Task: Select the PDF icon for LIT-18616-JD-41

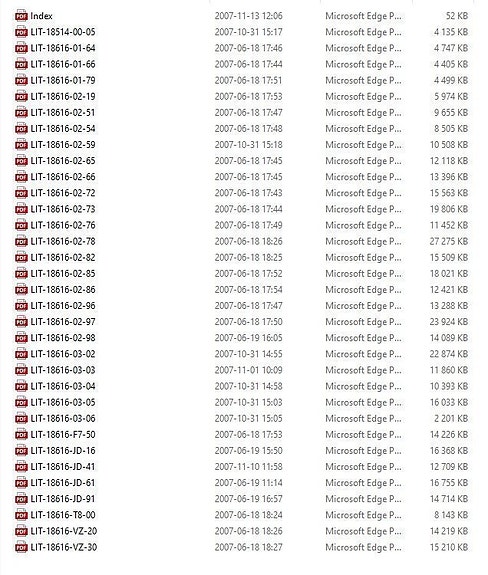Action: 21,467
